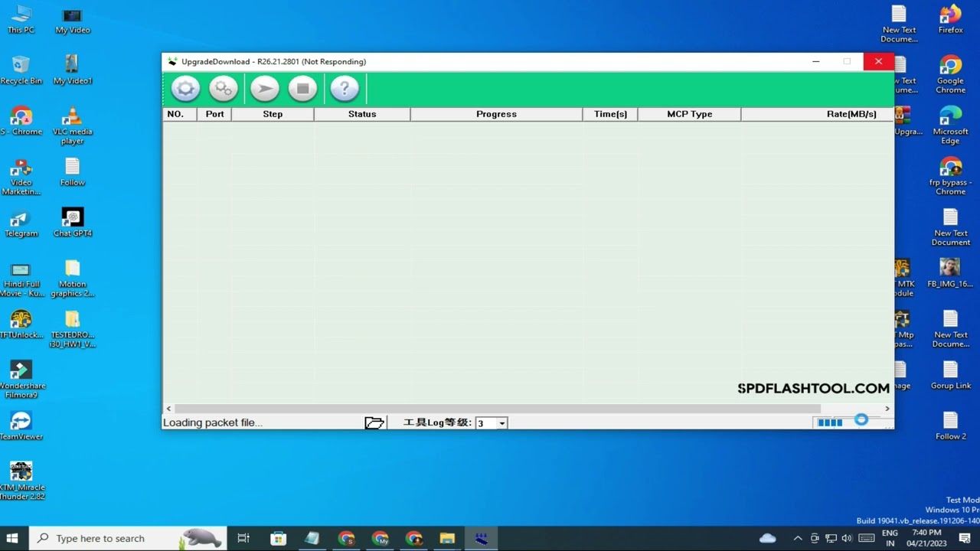The width and height of the screenshot is (980, 551).
Task: Click the Type here to search box
Action: (x=128, y=539)
